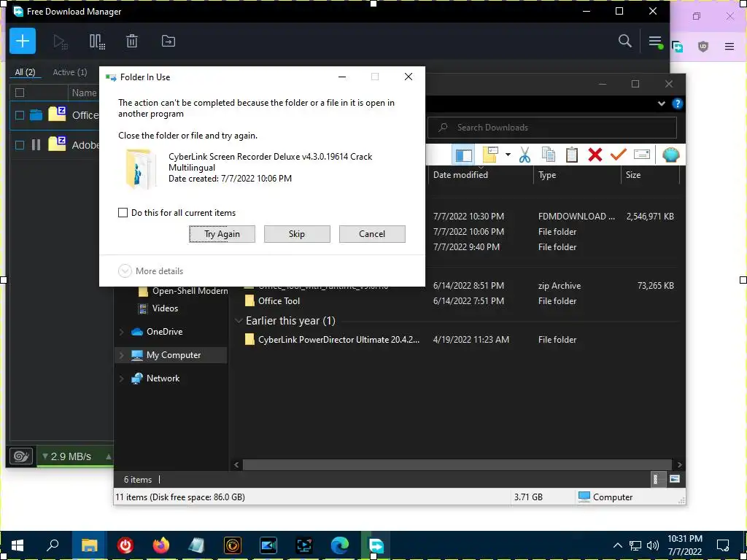Image resolution: width=747 pixels, height=560 pixels.
Task: Sort by the Size column header
Action: tap(650, 175)
